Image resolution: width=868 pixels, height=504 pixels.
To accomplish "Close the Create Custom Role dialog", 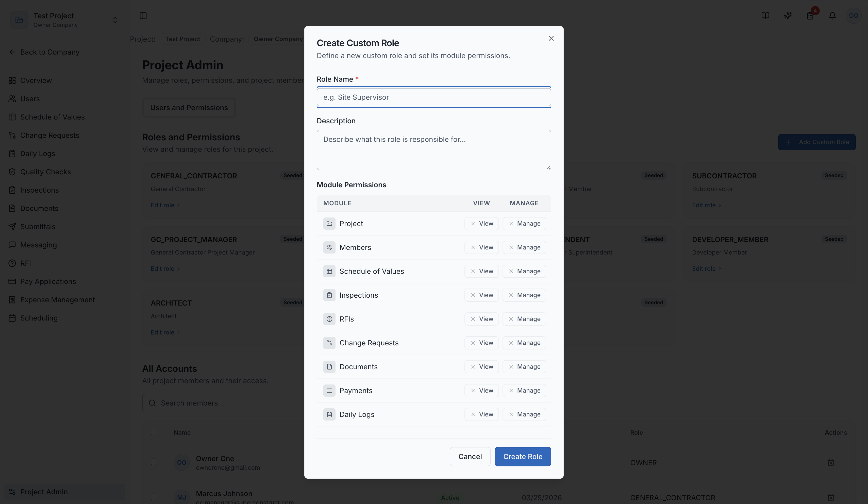I will (x=551, y=38).
